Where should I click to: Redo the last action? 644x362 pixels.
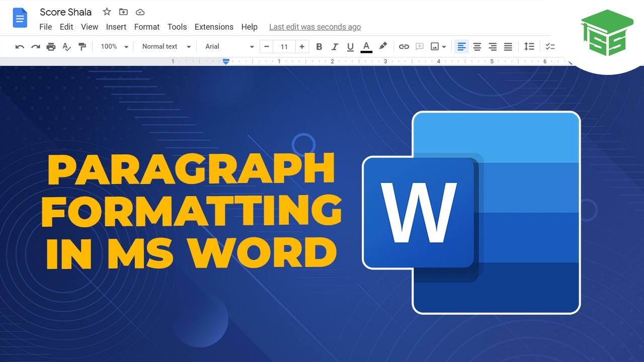click(35, 47)
